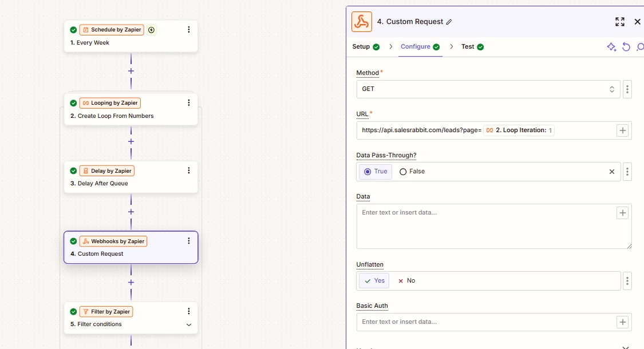Click the undo/refresh arrow icon in panel toolbar

tap(626, 47)
